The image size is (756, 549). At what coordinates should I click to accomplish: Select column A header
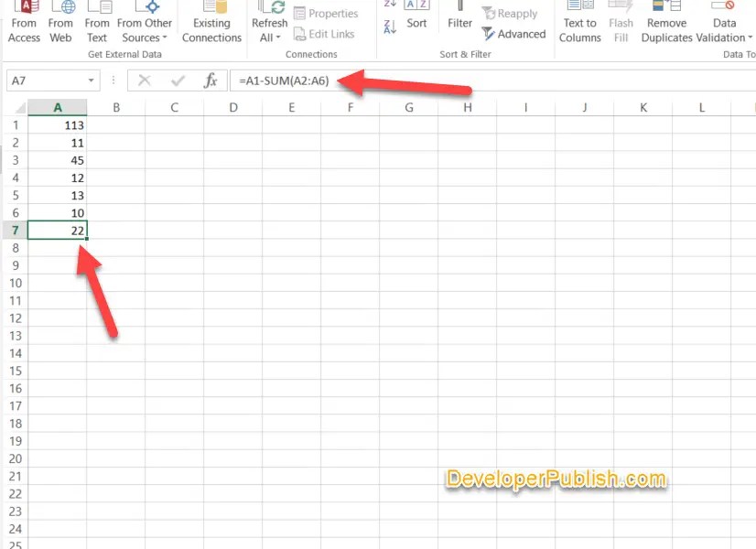click(x=58, y=107)
